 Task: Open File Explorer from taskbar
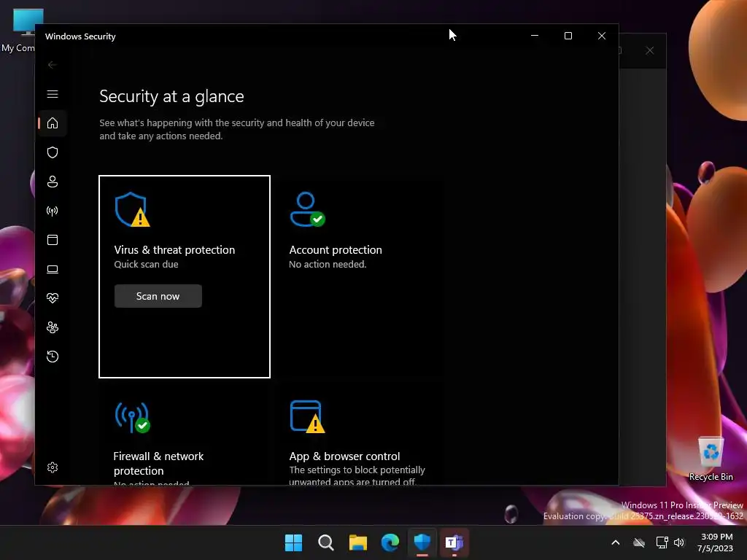pyautogui.click(x=357, y=542)
